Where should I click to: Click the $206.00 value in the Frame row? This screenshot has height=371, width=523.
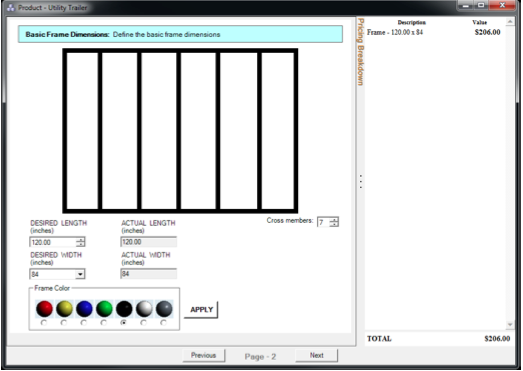coord(487,32)
